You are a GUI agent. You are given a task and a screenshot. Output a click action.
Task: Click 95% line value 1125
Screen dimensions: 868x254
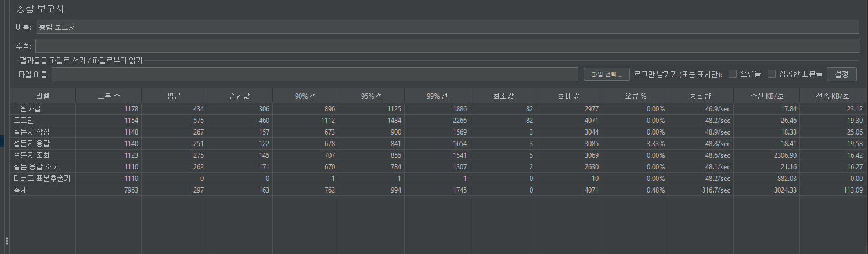394,108
